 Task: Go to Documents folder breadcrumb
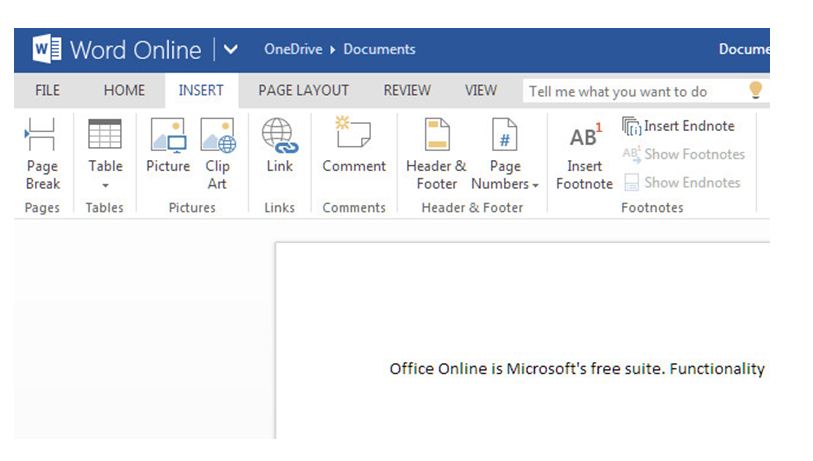380,49
